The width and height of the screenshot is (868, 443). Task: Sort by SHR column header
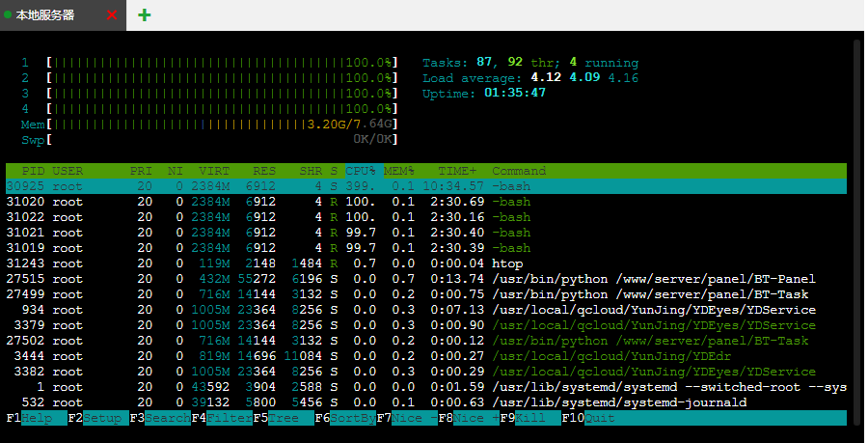311,171
